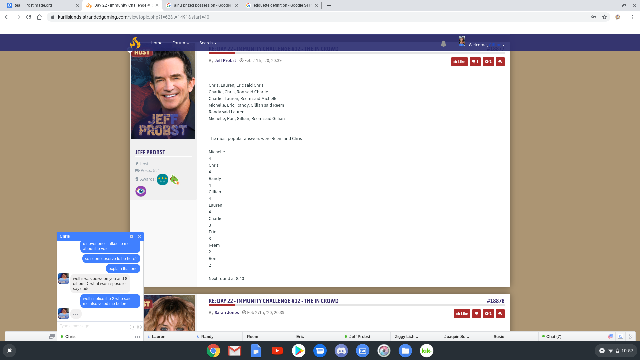Open Google Docs from the shelf
The height and width of the screenshot is (360, 640).
click(256, 351)
